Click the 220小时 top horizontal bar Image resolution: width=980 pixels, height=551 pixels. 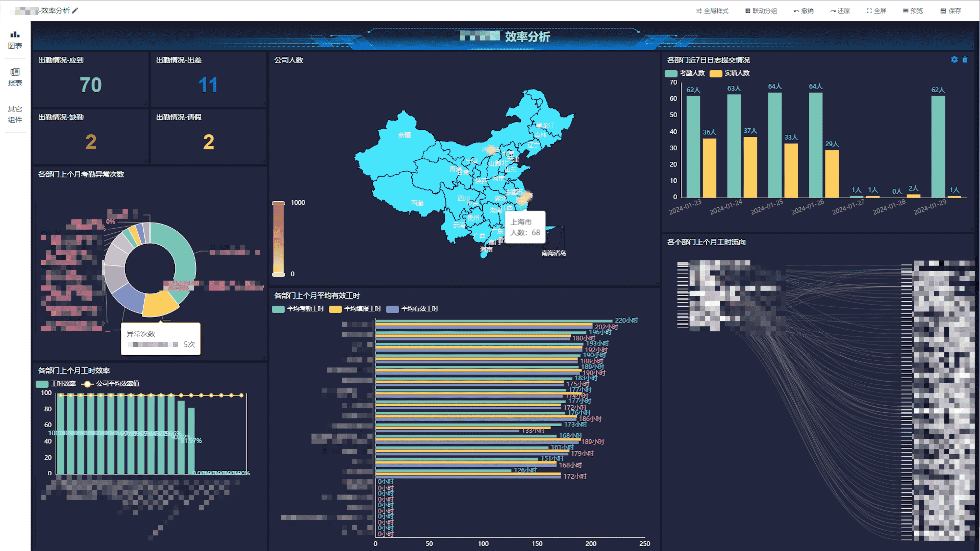(494, 321)
